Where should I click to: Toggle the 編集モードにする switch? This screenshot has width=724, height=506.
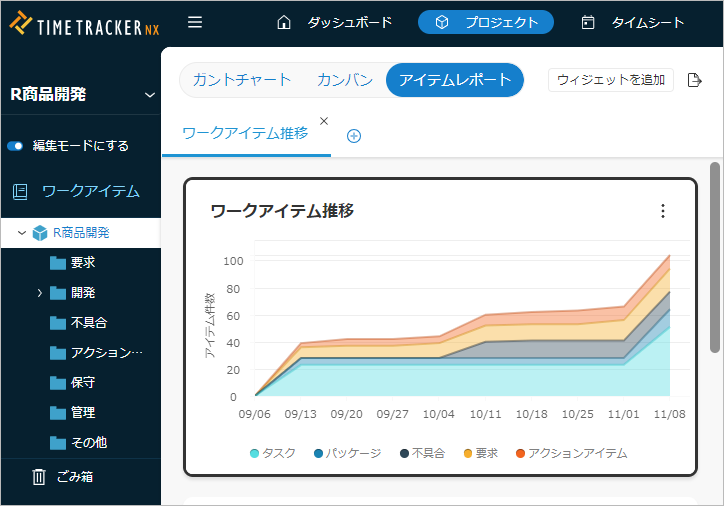click(15, 146)
